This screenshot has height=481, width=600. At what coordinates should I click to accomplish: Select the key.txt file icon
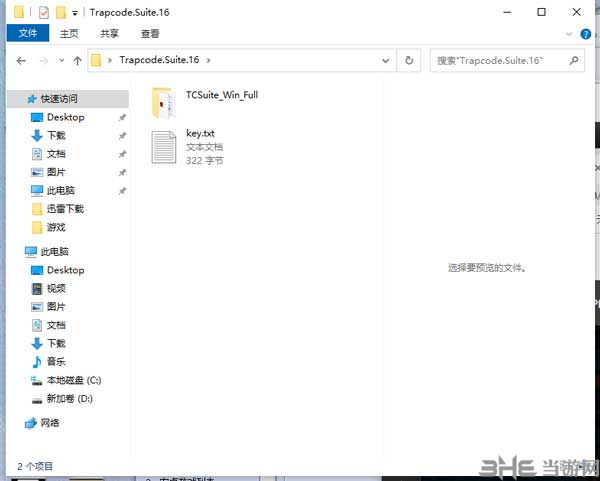tap(164, 147)
